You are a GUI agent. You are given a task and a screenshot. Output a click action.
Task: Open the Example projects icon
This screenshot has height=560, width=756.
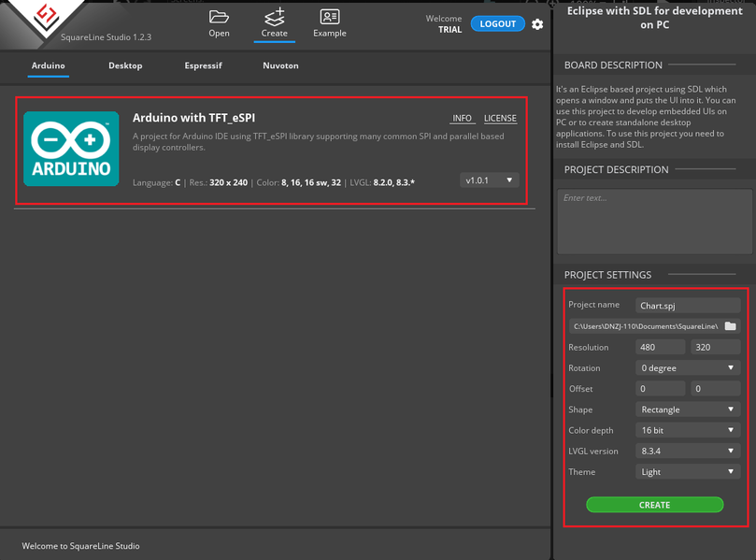(x=330, y=23)
